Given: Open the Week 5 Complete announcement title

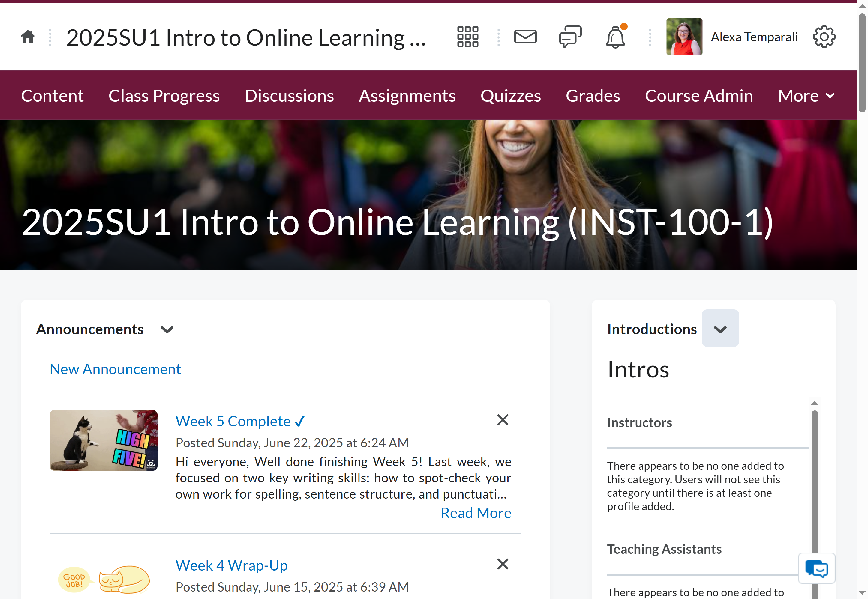Looking at the screenshot, I should click(x=240, y=421).
